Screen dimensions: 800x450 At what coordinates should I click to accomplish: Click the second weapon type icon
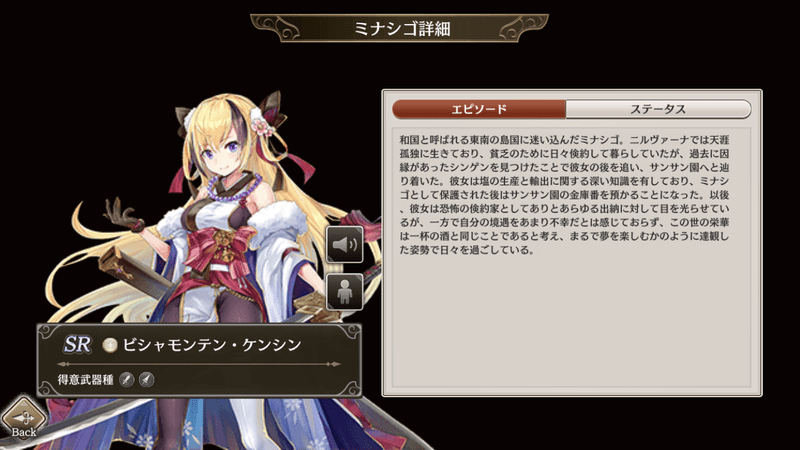tap(146, 379)
